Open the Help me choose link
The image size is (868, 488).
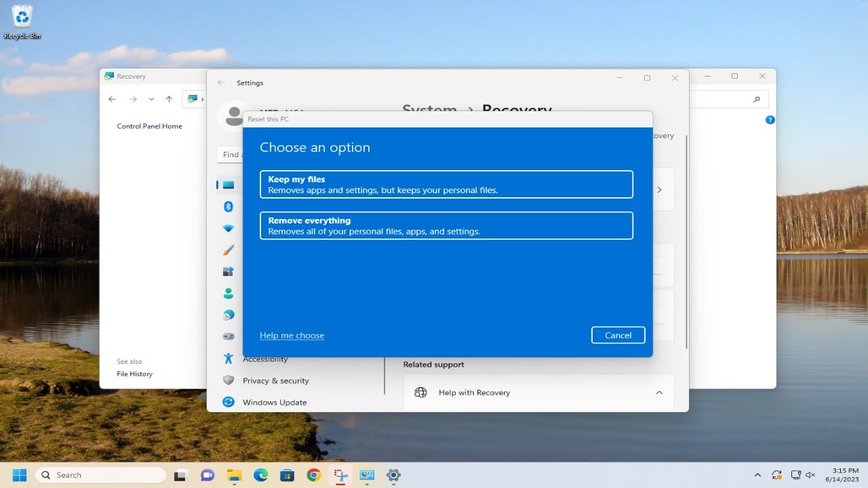coord(292,335)
